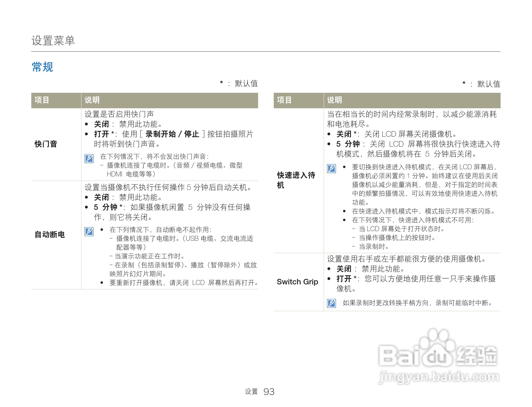Expand the 自动断电 details row
This screenshot has width=532, height=407.
(50, 235)
